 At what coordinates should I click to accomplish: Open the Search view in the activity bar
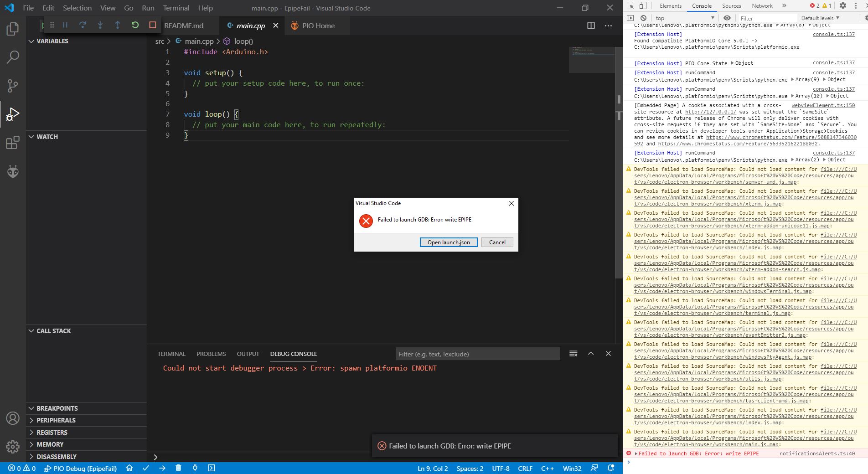tap(13, 57)
